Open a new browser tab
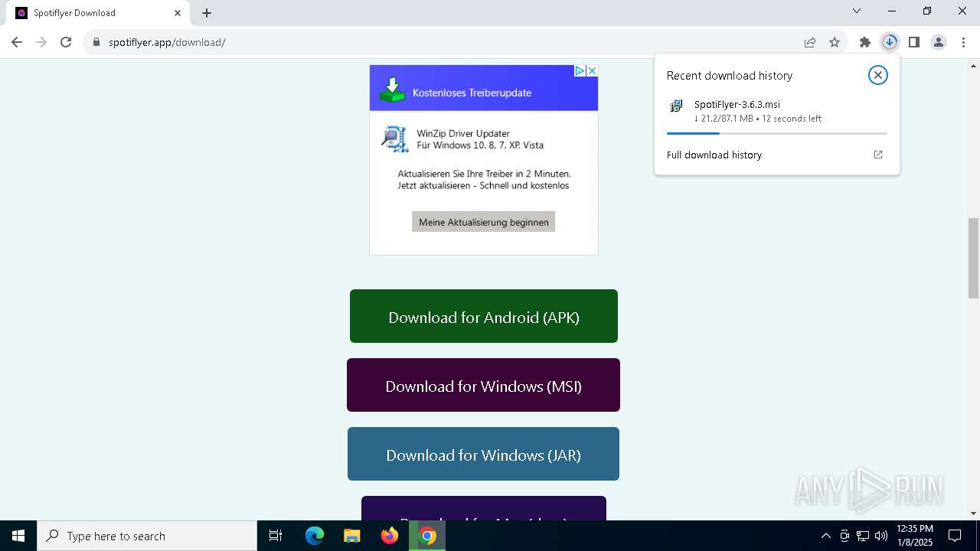980x551 pixels. (207, 13)
